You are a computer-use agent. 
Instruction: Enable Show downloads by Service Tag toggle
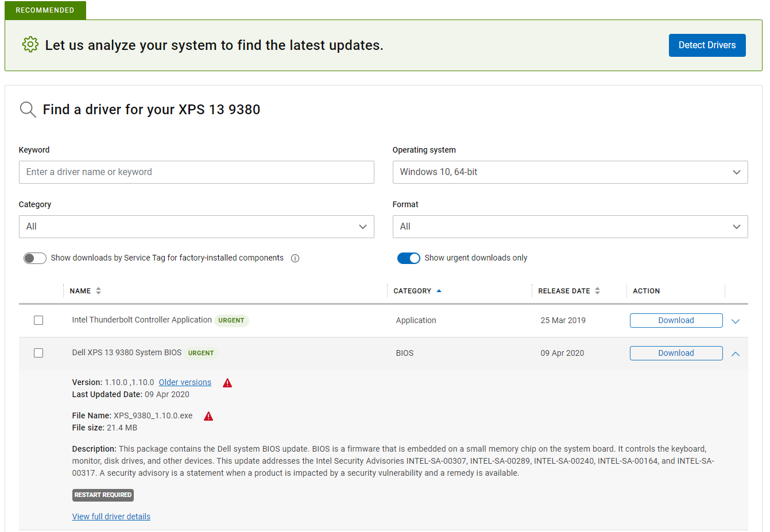[x=35, y=258]
